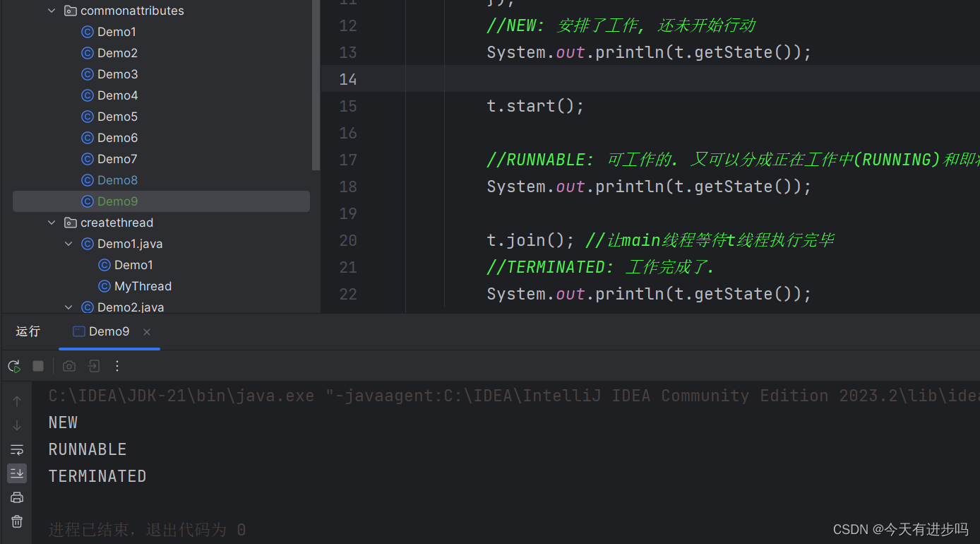The height and width of the screenshot is (544, 980).
Task: Open the MyThread class from the tree
Action: tap(143, 285)
